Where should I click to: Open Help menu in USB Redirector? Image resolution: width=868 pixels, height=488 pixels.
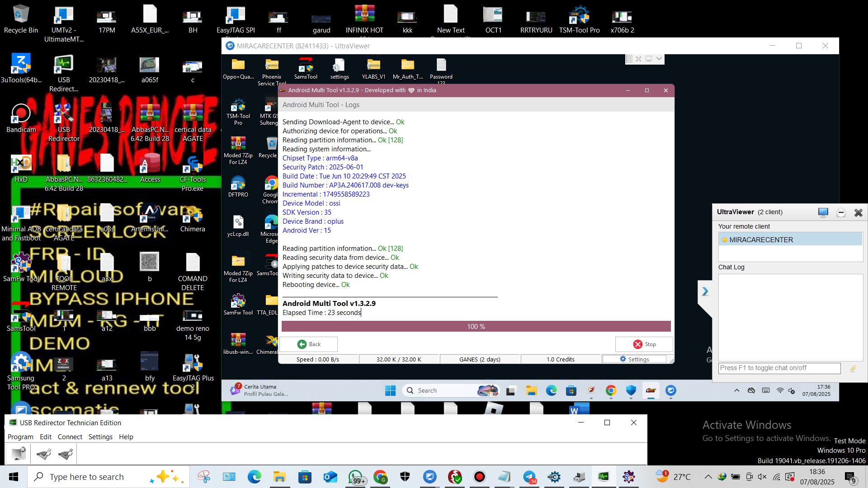[126, 436]
